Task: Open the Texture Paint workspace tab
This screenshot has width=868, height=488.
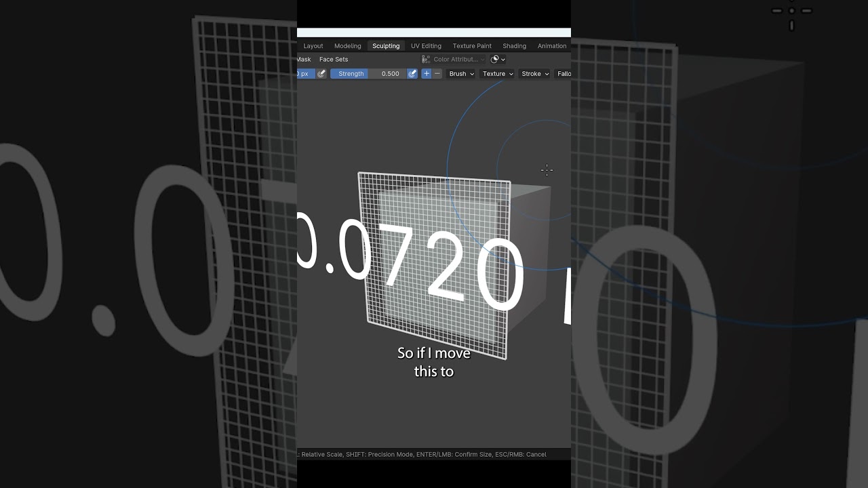Action: pyautogui.click(x=472, y=46)
